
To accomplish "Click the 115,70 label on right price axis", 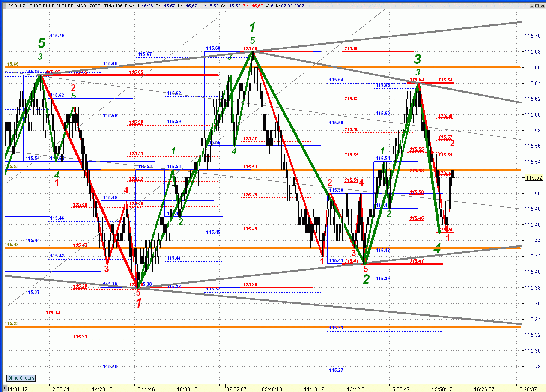I will (x=534, y=36).
